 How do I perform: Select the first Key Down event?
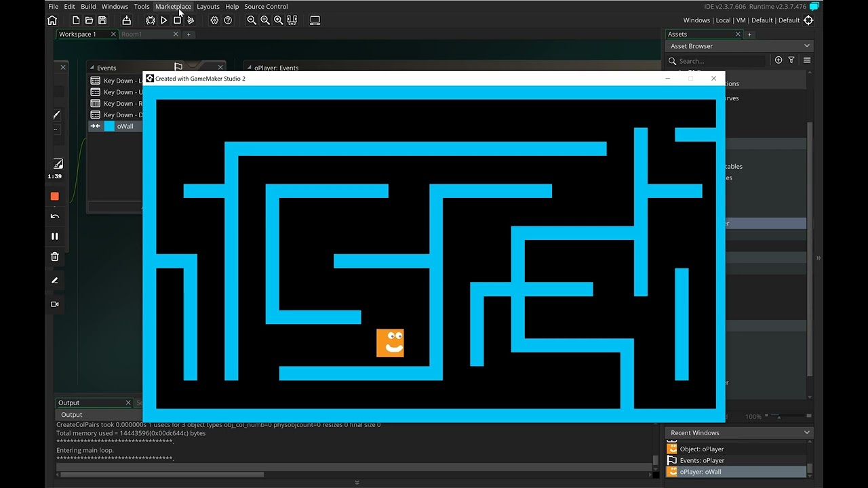point(116,81)
